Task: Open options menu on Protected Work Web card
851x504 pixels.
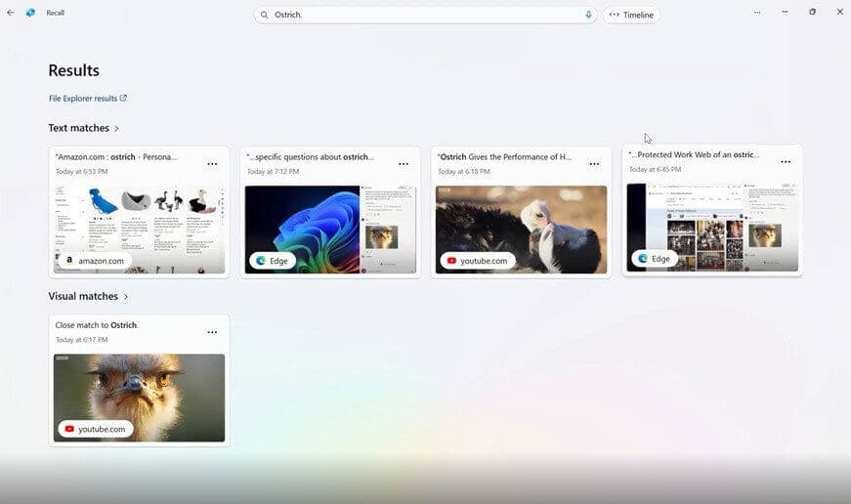Action: pos(786,162)
